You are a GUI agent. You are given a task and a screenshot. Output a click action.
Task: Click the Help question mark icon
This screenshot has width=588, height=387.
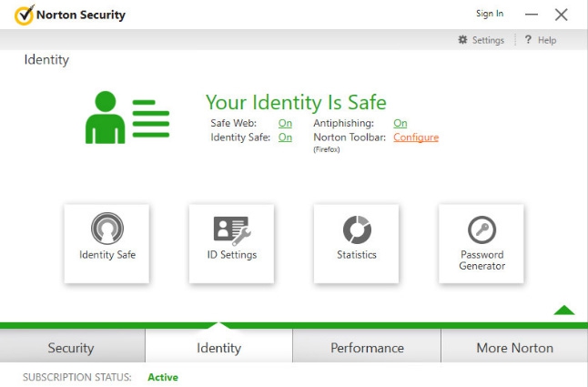click(528, 39)
